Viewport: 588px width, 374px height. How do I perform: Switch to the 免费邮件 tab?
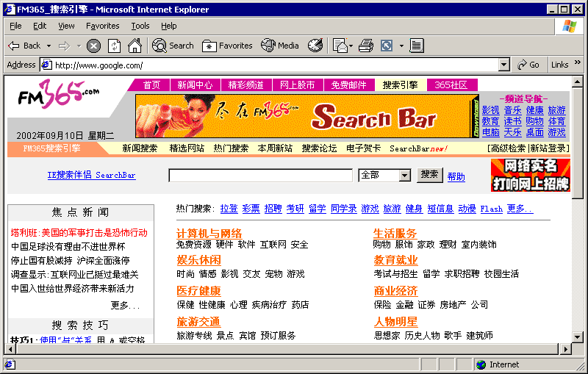(x=348, y=85)
